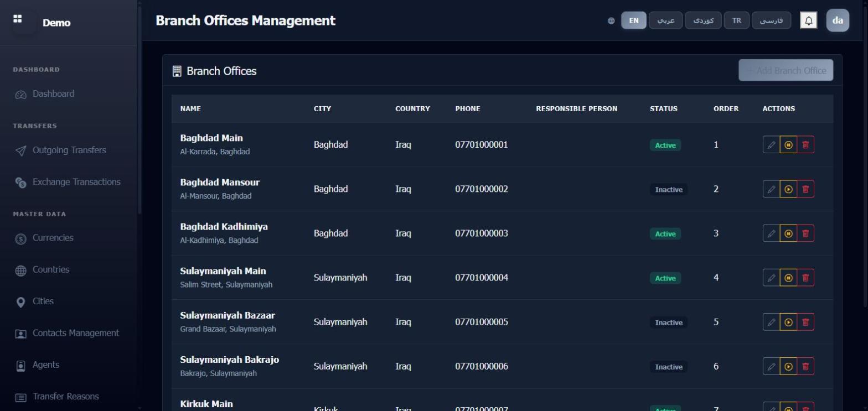
Task: Click the Inactive status badge for Baghdad Mansour
Action: [669, 190]
